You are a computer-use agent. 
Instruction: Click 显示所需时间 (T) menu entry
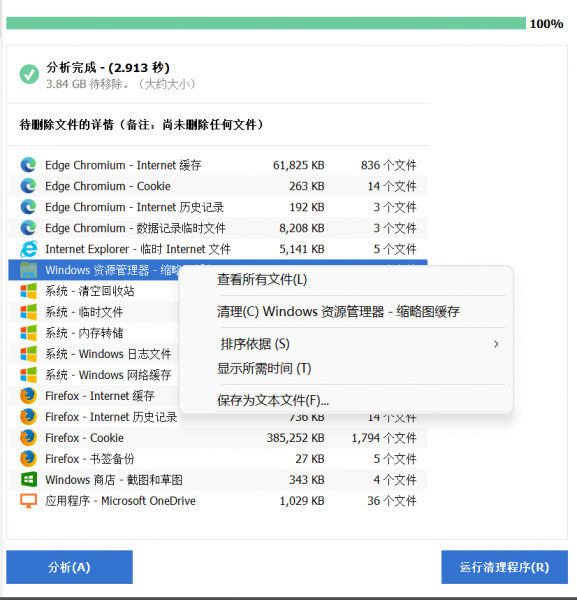264,368
